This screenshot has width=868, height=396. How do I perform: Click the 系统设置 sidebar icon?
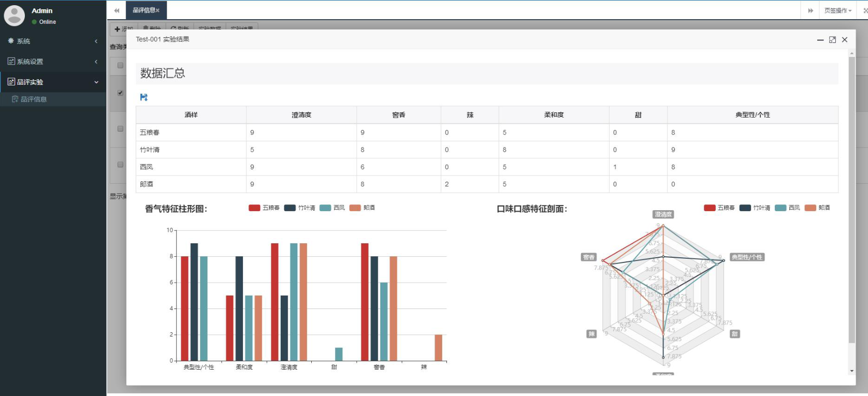[11, 61]
